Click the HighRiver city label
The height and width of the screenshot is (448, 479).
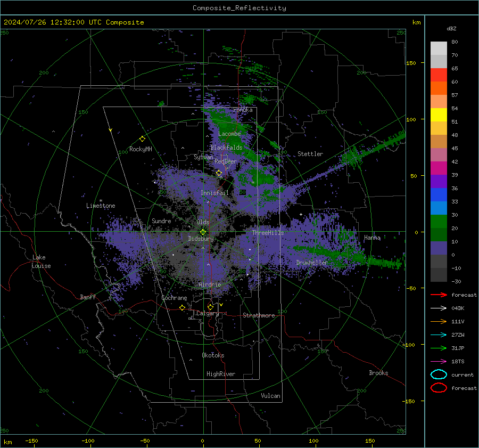click(x=221, y=374)
